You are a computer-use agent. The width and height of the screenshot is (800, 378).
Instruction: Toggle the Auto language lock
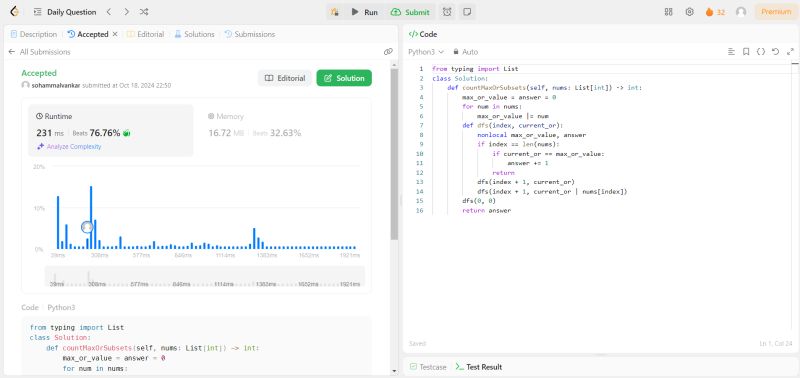465,52
